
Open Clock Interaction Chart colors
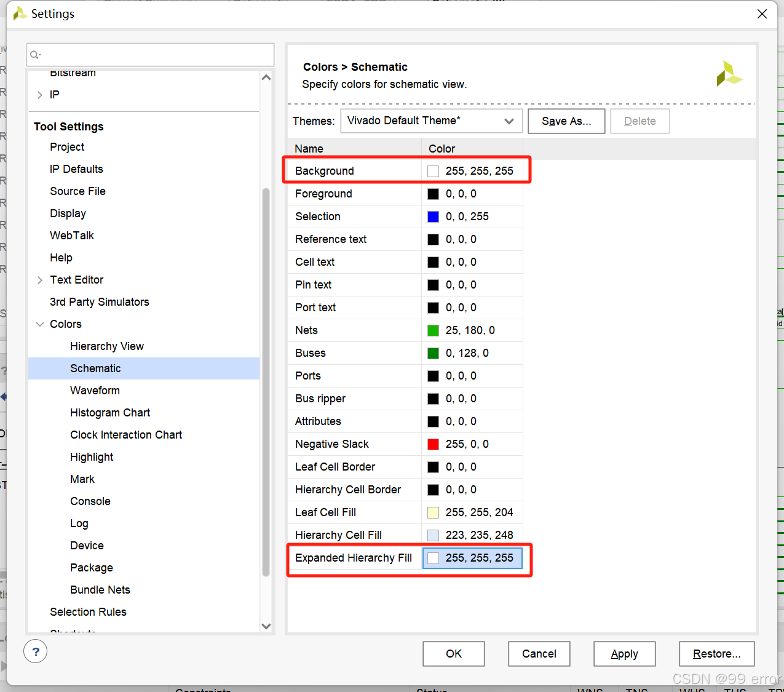(x=126, y=435)
